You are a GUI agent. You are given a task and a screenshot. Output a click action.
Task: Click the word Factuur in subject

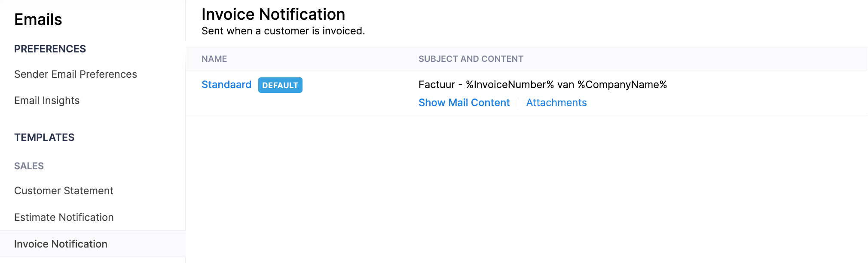point(436,85)
